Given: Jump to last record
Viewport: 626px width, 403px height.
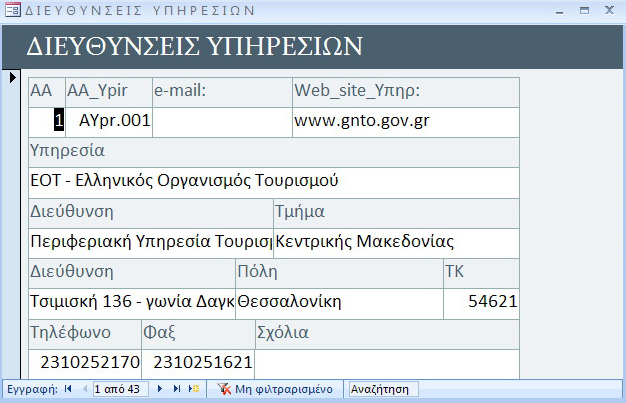Looking at the screenshot, I should (177, 388).
